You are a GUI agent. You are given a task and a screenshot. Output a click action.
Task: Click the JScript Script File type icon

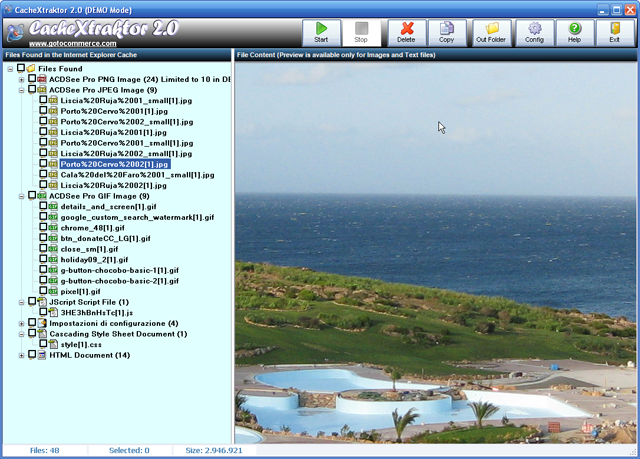coord(42,302)
